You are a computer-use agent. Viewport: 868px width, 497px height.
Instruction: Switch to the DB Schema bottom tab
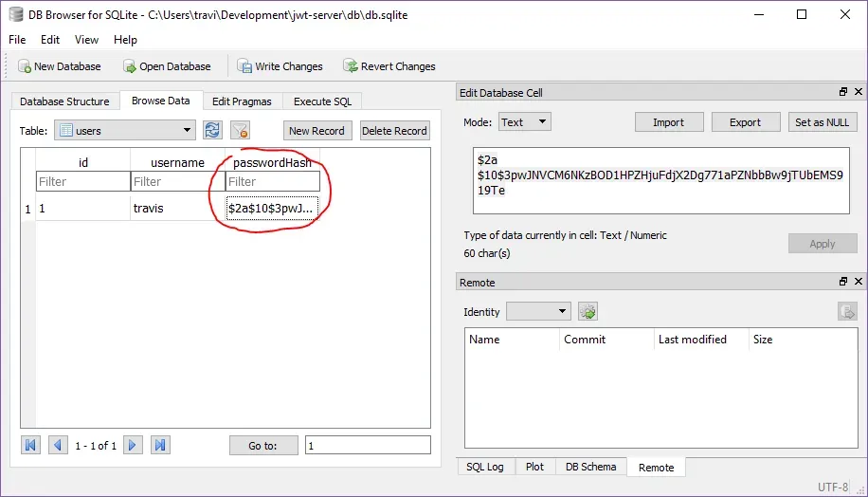590,467
